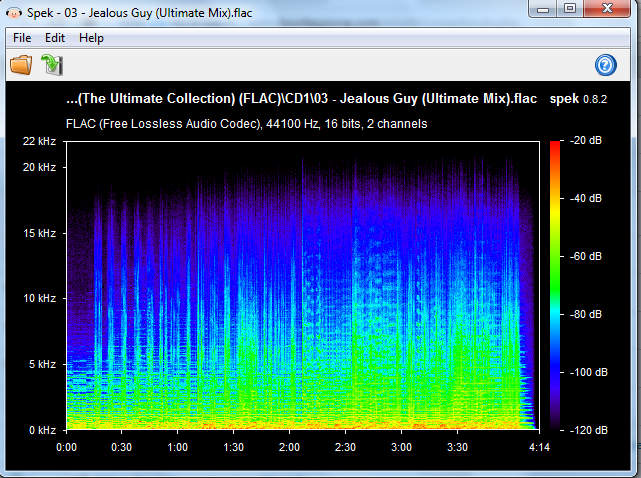Open the File menu
Viewport: 641px width, 478px height.
pos(22,38)
